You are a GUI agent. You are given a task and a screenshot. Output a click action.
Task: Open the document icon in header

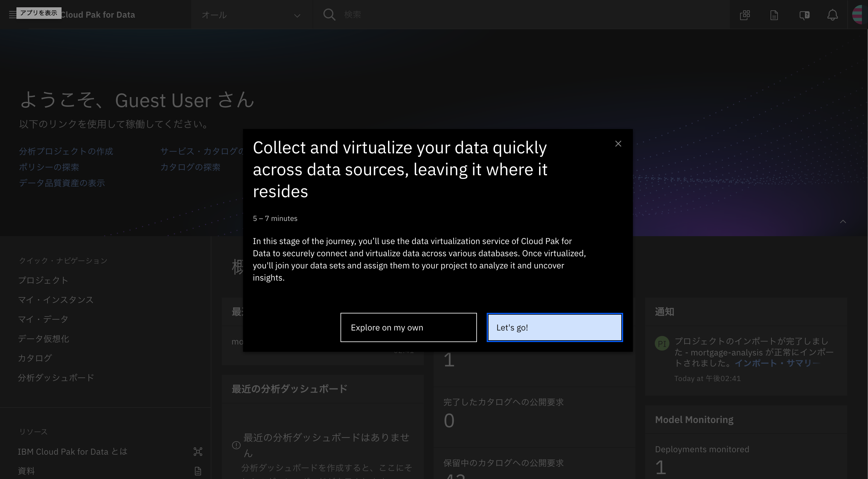pyautogui.click(x=774, y=15)
